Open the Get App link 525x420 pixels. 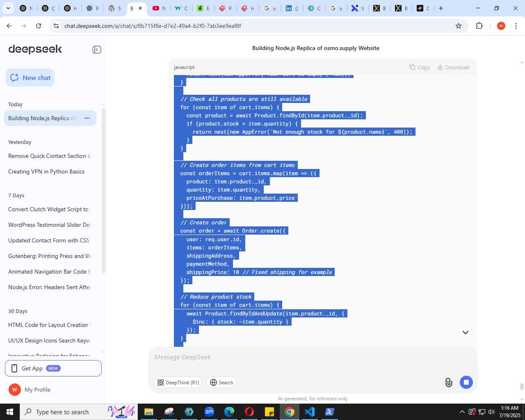tap(53, 368)
